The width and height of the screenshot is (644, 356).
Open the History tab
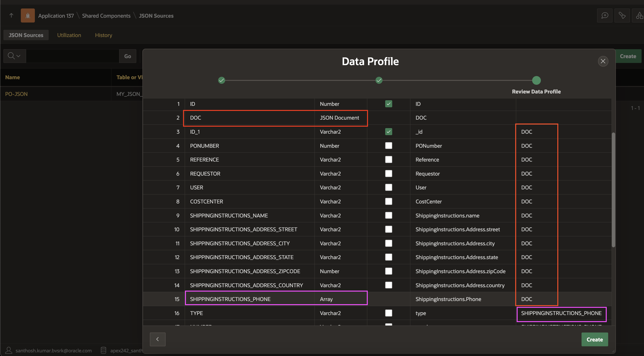(103, 35)
